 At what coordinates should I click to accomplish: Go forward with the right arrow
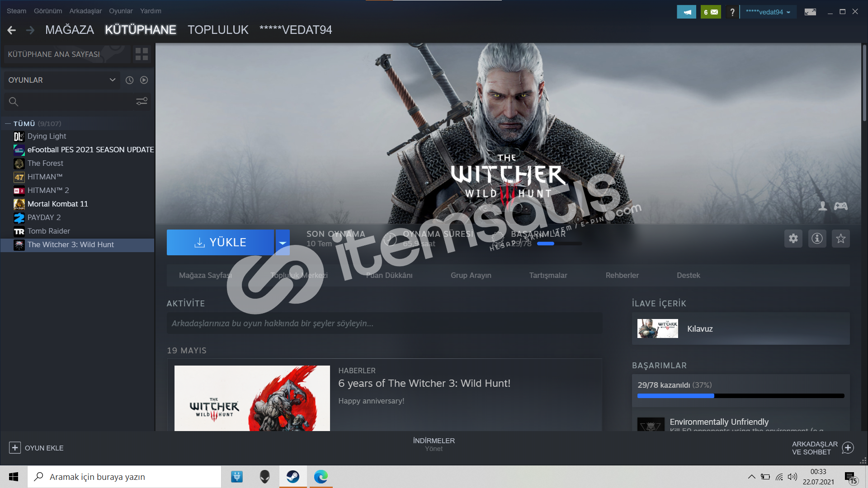(30, 30)
